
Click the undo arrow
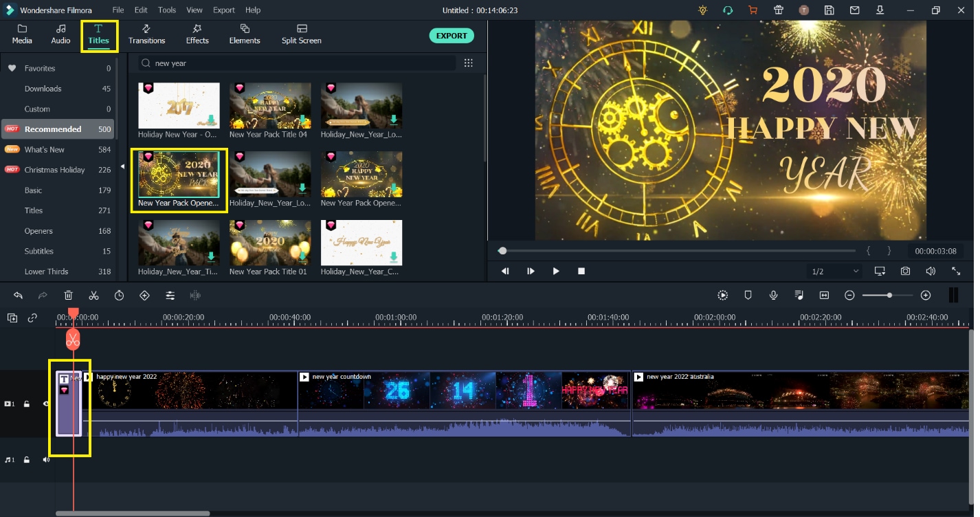18,296
